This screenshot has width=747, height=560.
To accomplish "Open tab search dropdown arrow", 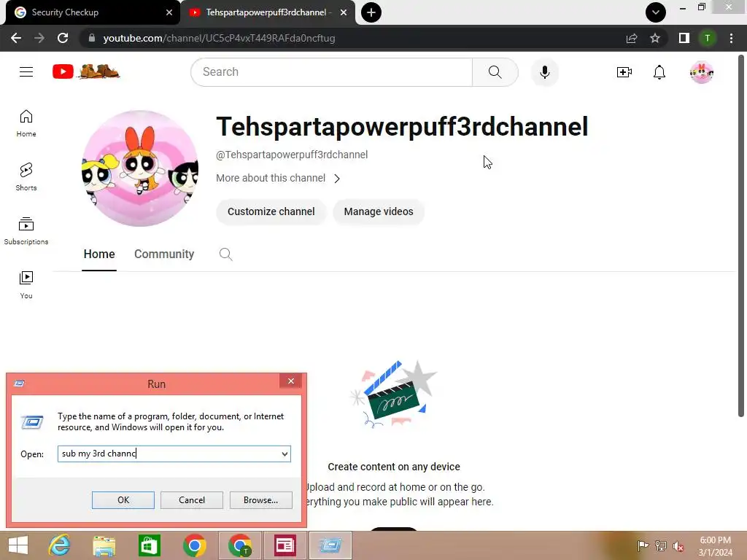I will (x=656, y=12).
